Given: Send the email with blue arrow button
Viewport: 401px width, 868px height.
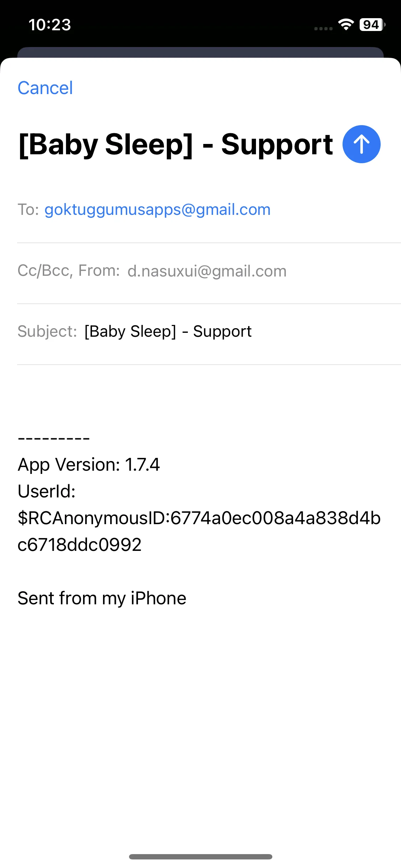Looking at the screenshot, I should pos(361,144).
